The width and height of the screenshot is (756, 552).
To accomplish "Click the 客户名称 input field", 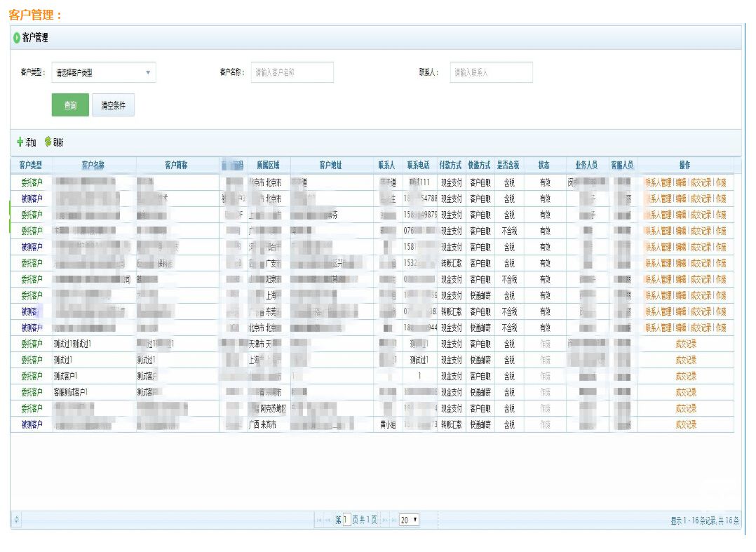I will tap(292, 72).
